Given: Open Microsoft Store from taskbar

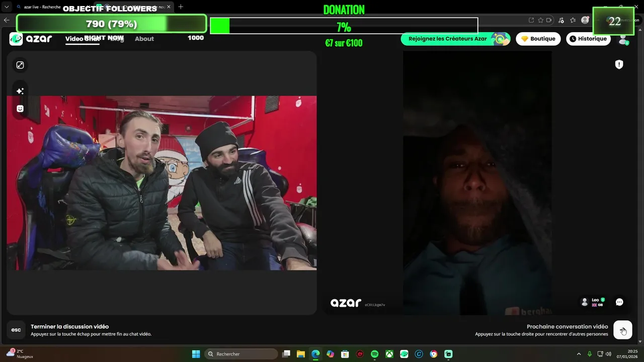Looking at the screenshot, I should [345, 354].
